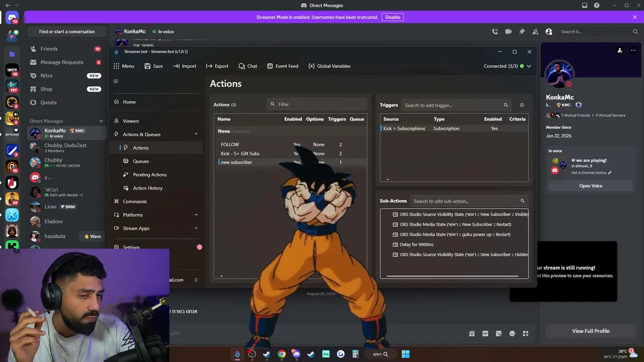644x362 pixels.
Task: Open the Import dialog in Streamer.bot
Action: pos(185,66)
